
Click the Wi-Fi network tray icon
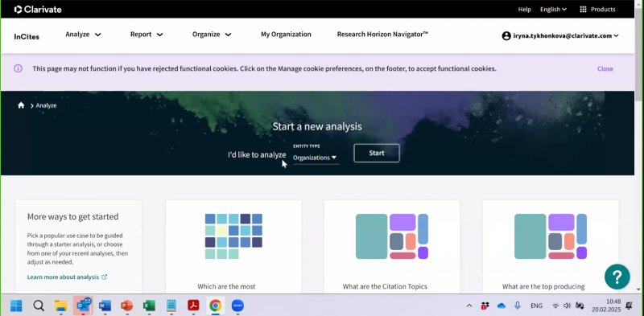pos(555,306)
